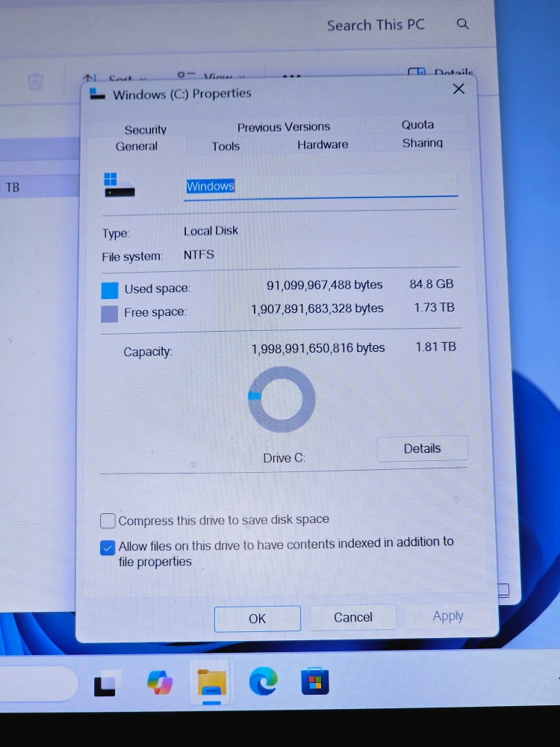Open File Explorer on the taskbar
Viewport: 560px width, 747px height.
click(211, 682)
